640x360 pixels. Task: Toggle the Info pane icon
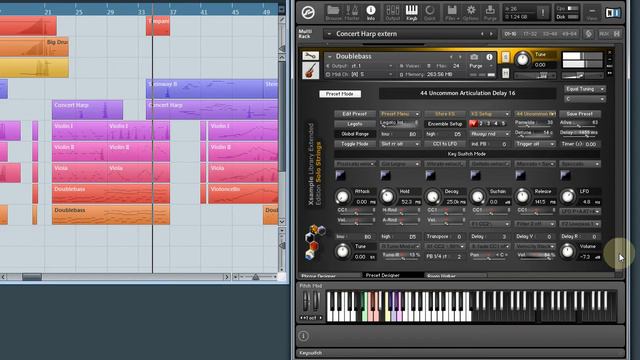coord(371,13)
